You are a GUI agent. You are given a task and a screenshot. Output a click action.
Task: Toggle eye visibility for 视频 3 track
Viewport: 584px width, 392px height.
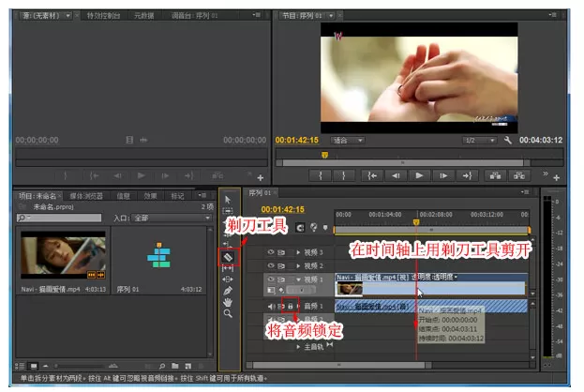pos(271,252)
